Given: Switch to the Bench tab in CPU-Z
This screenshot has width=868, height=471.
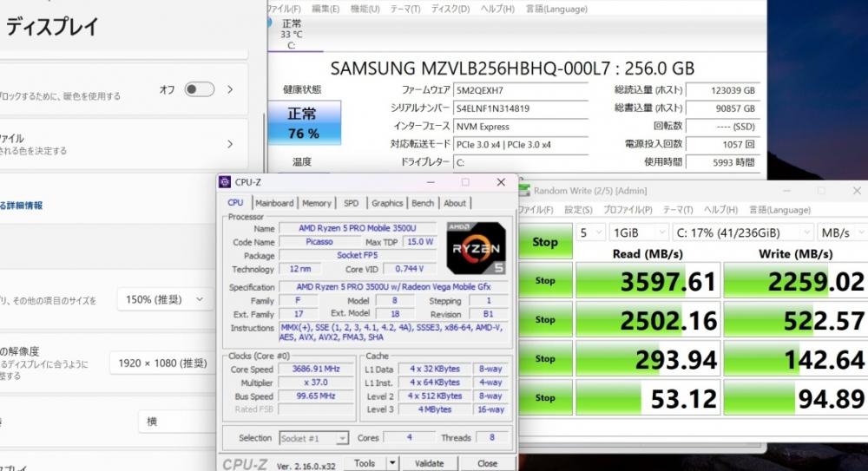Looking at the screenshot, I should [x=423, y=203].
